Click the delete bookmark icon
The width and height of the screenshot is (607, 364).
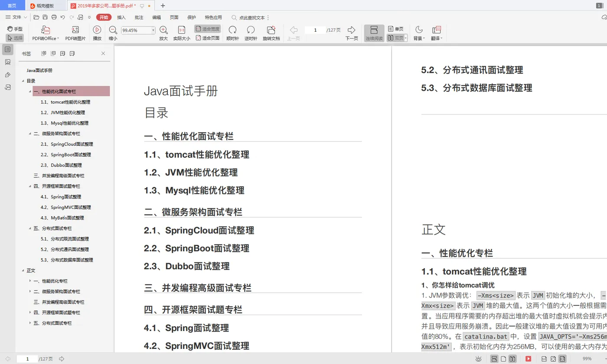[72, 54]
